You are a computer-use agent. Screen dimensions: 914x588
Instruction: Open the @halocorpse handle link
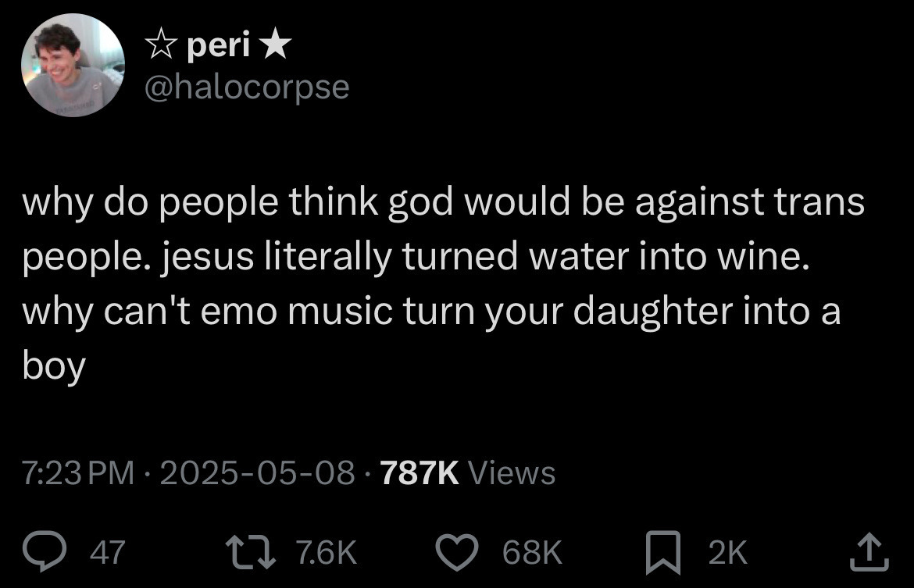tap(247, 87)
